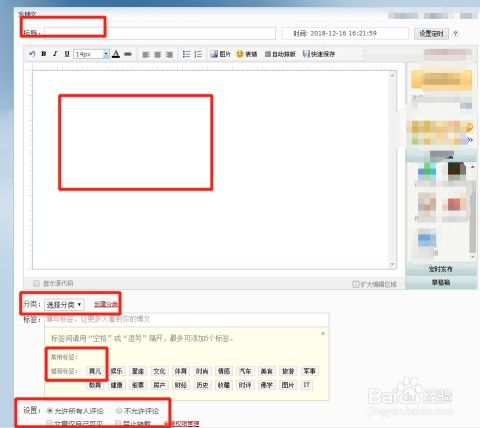This screenshot has height=428, width=480.
Task: Pick the 旅游 recommended tag
Action: (x=288, y=371)
